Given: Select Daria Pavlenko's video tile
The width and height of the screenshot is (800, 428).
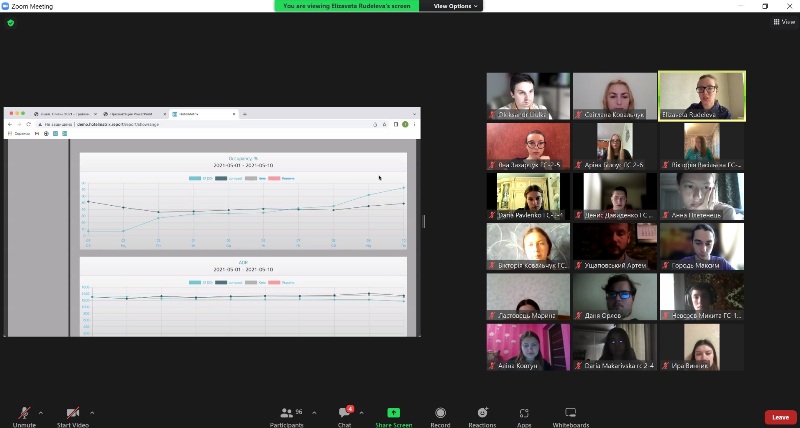Looking at the screenshot, I should point(528,196).
